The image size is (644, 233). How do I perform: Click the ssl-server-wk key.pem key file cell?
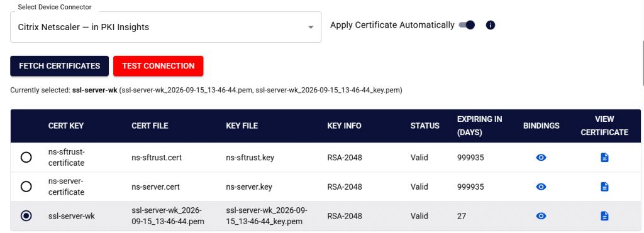[x=267, y=216]
